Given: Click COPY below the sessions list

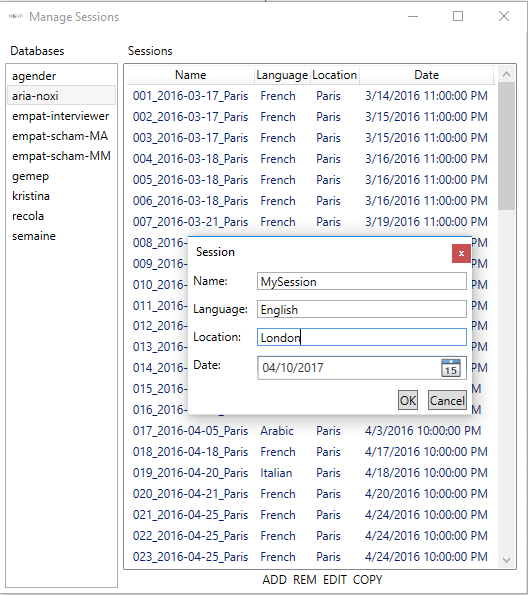Looking at the screenshot, I should (x=367, y=579).
